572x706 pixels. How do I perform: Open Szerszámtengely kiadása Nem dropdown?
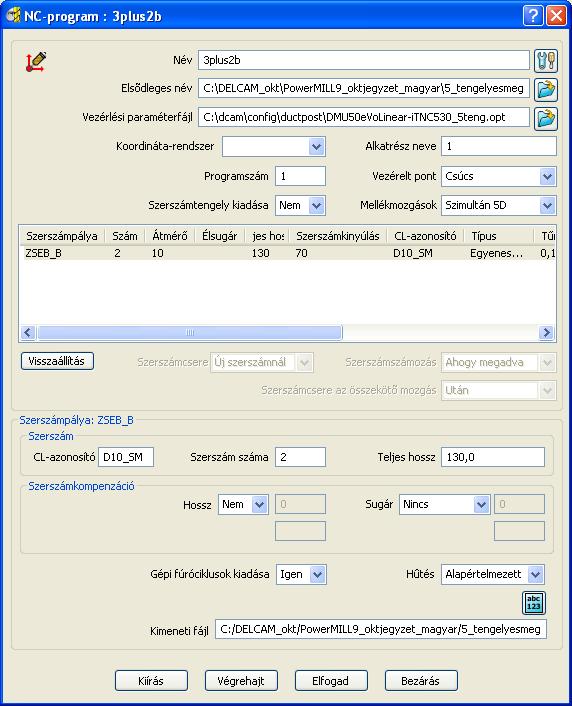point(317,206)
